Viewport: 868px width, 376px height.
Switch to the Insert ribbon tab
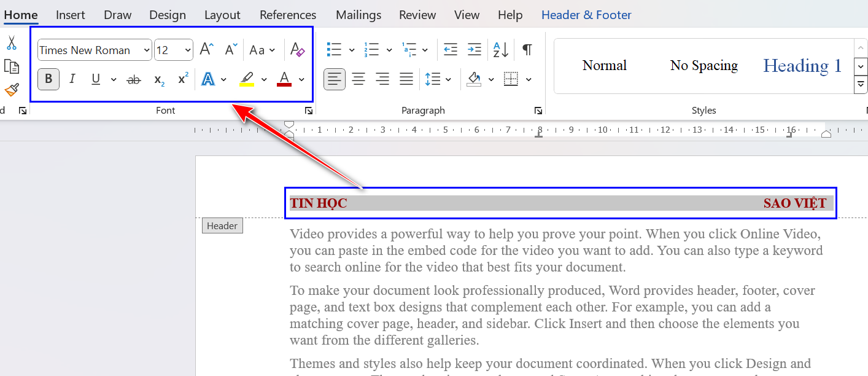click(70, 15)
